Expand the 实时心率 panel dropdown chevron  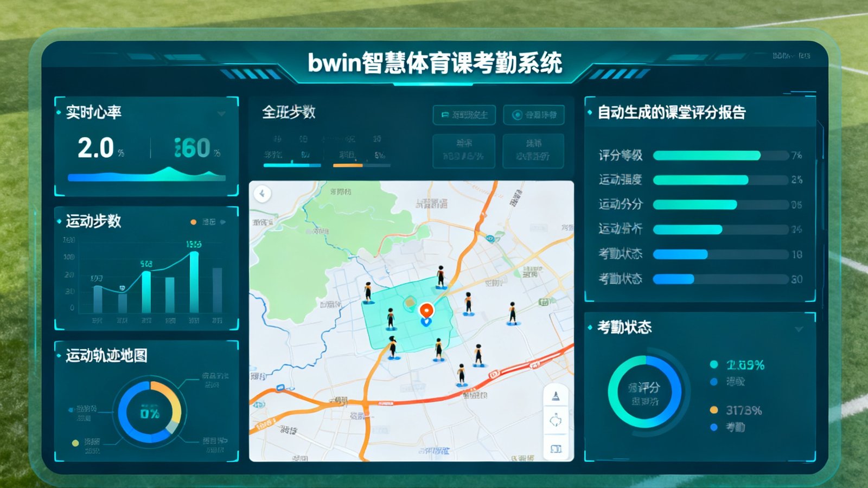[x=221, y=114]
